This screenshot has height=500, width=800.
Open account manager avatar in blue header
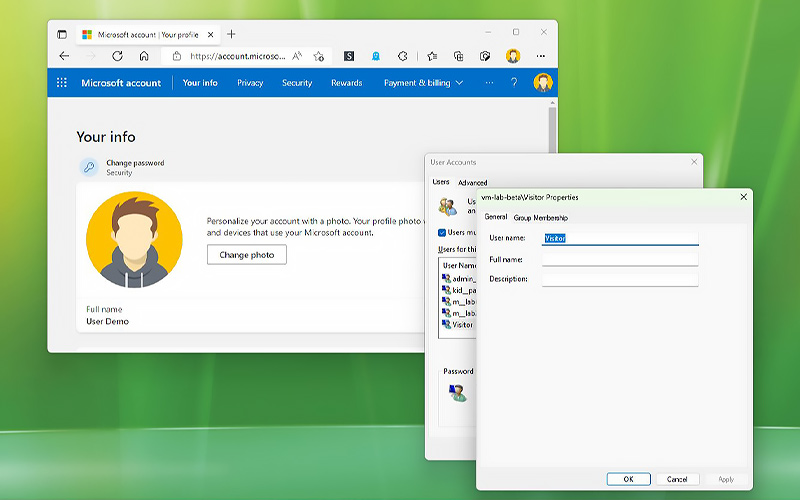click(x=543, y=83)
